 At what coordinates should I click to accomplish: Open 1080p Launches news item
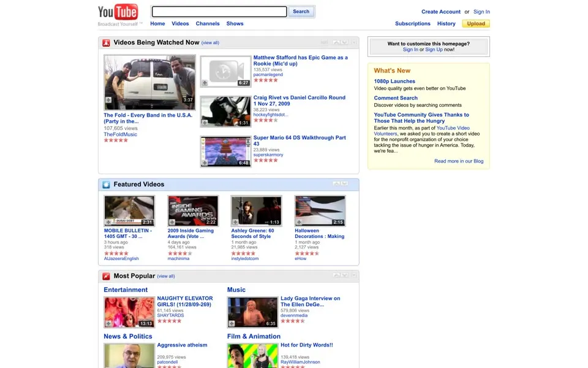click(394, 81)
